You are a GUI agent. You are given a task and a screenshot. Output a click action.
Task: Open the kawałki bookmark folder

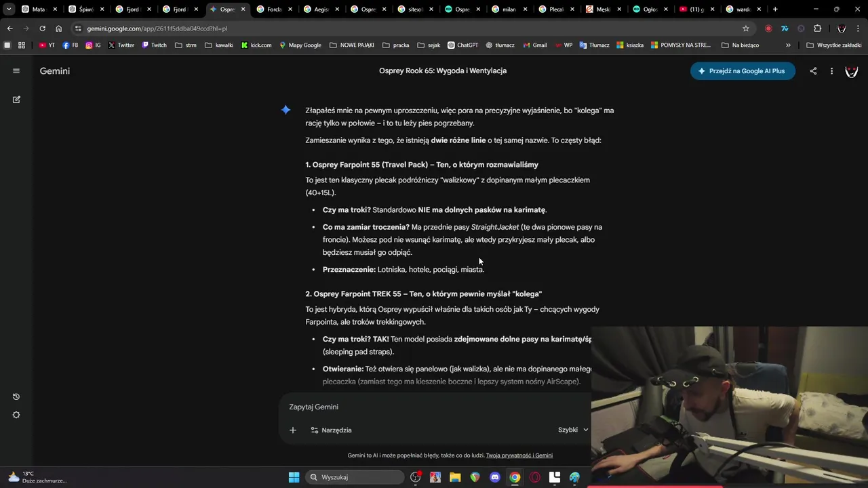(x=219, y=45)
